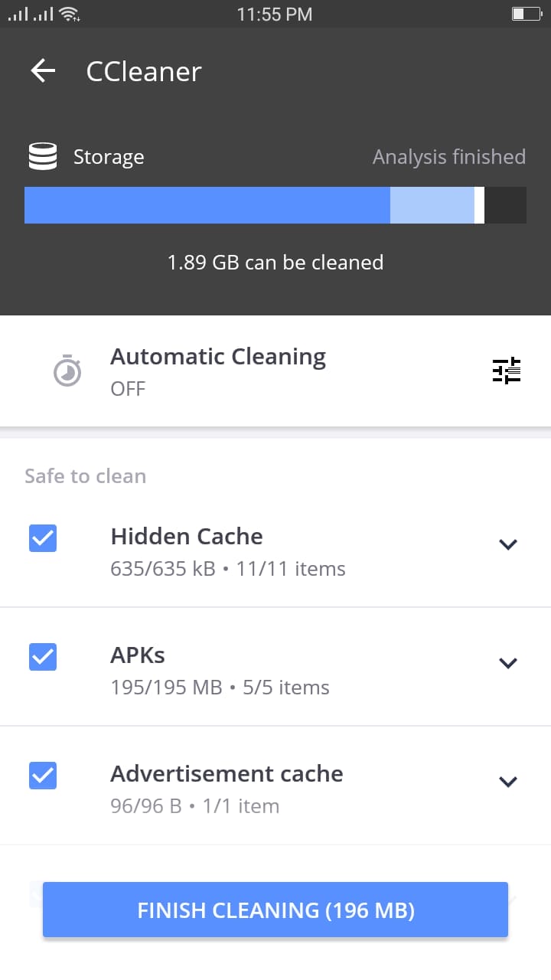
Task: Tap the cellular signal bars icon
Action: pos(29,14)
